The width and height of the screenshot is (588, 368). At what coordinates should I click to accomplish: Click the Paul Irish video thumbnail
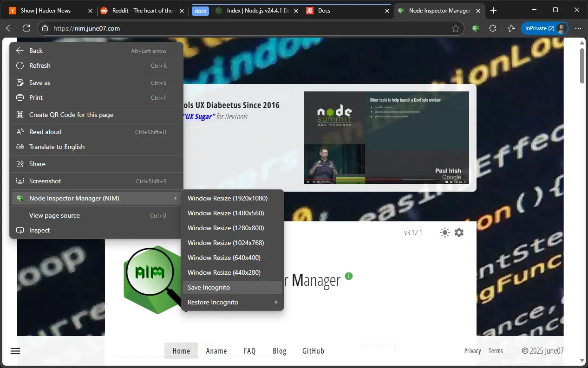click(386, 138)
